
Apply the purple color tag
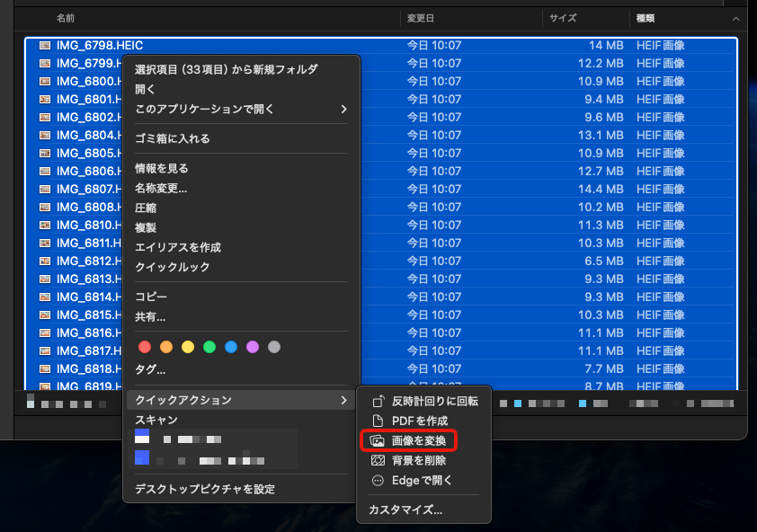(x=253, y=347)
